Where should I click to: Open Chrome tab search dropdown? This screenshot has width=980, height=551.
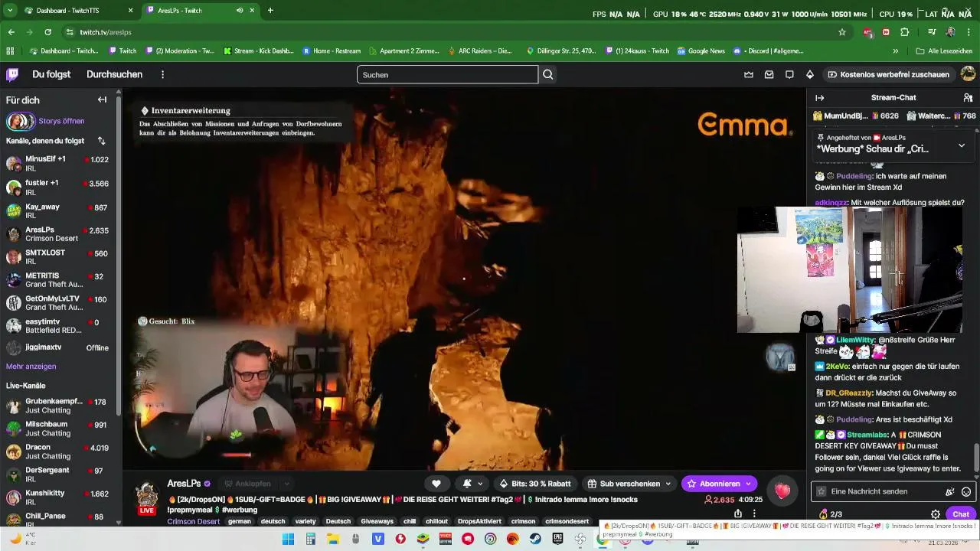click(x=10, y=11)
